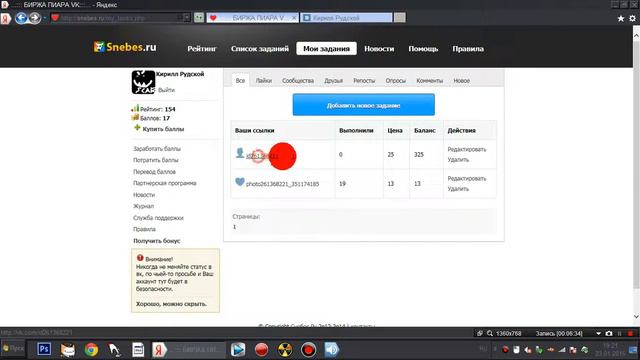Open browser settings gear icon
Screen dimensions: 640x360
(632, 18)
